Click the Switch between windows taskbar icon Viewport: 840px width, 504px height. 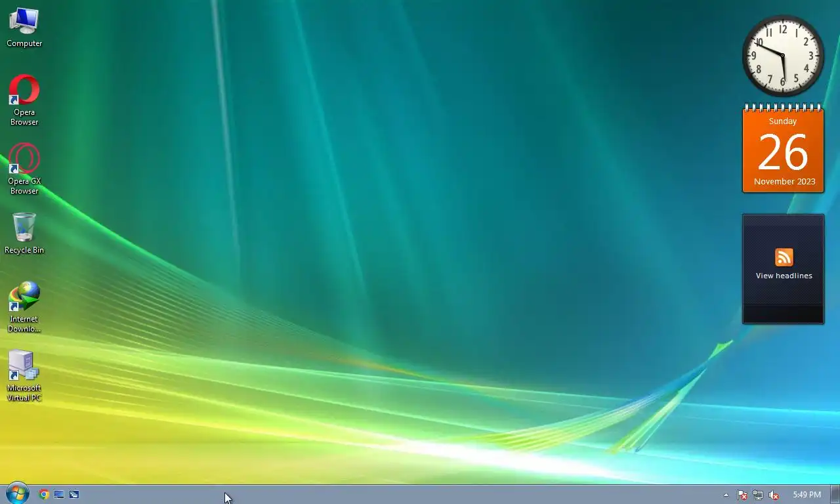pos(74,495)
